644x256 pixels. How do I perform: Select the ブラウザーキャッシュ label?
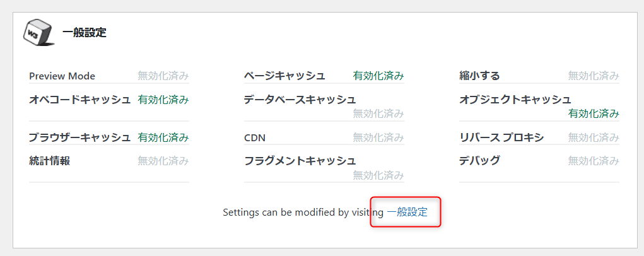coord(79,137)
